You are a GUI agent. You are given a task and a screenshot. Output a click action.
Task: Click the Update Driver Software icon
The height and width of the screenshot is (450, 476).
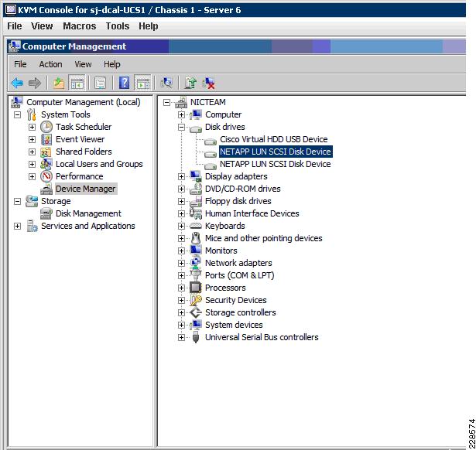[190, 83]
